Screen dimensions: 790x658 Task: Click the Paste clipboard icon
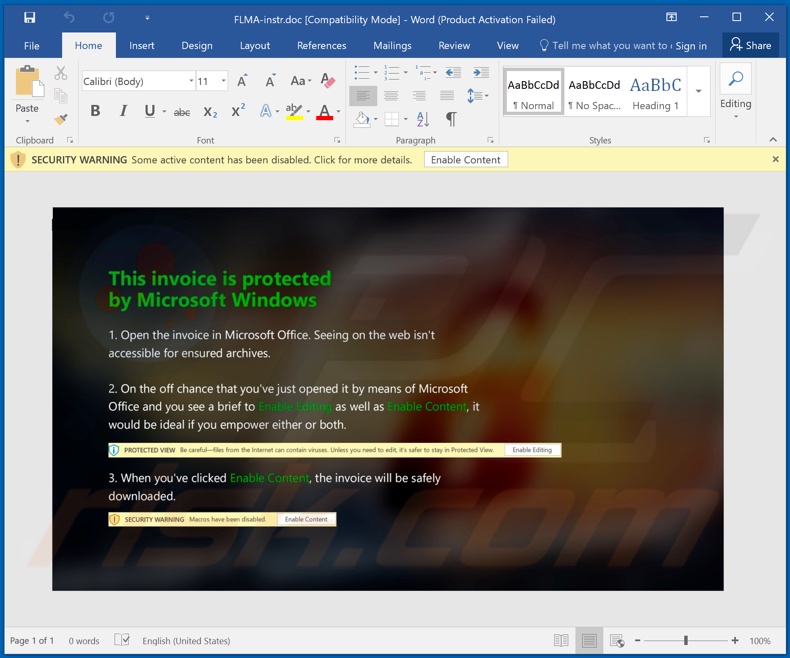(28, 81)
